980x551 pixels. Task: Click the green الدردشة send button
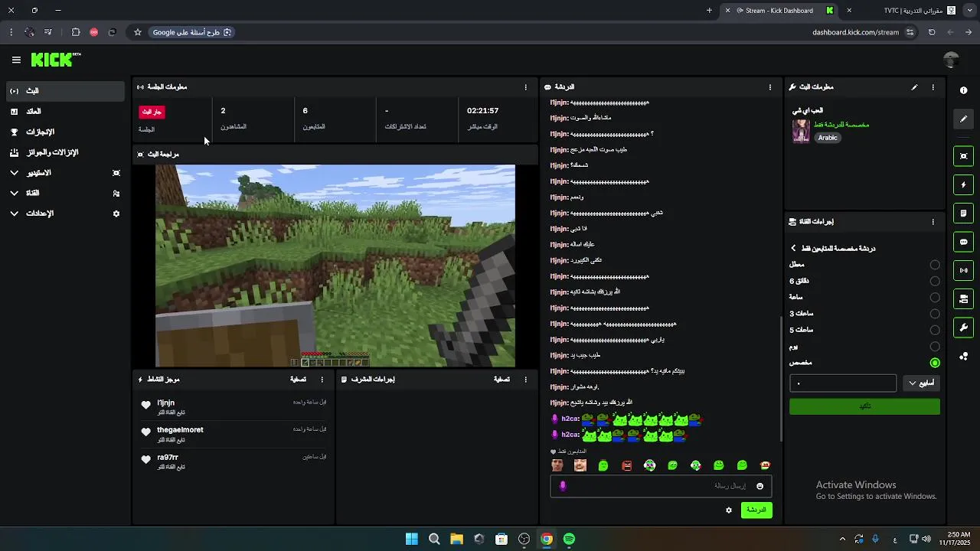coord(756,510)
